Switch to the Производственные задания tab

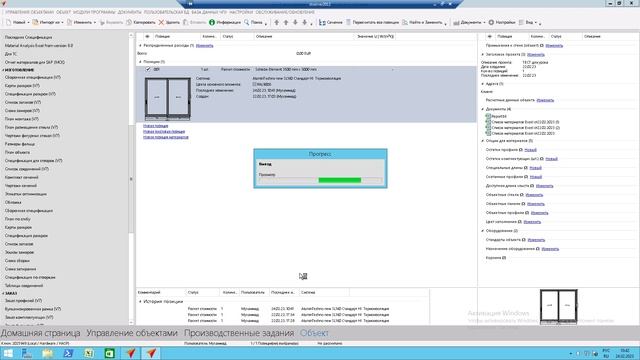coord(239,333)
